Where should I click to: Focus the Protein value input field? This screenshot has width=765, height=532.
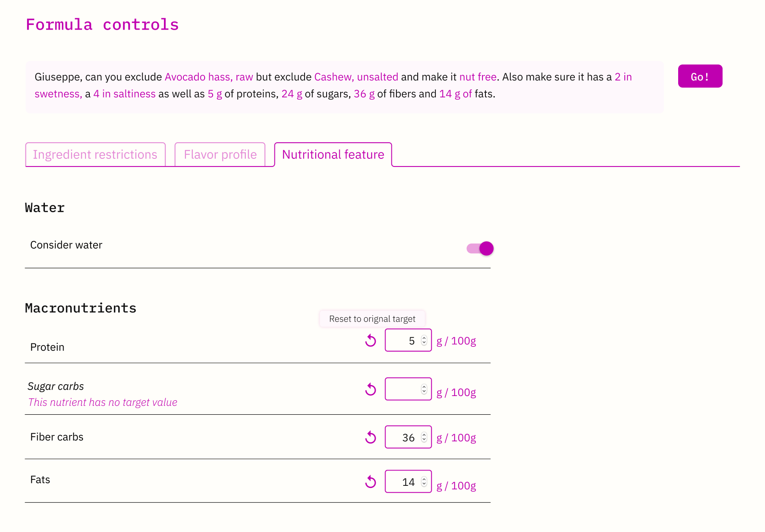pyautogui.click(x=408, y=340)
